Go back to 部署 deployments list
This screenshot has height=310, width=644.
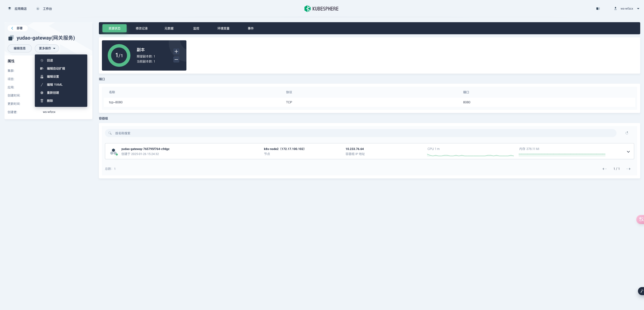(x=17, y=28)
